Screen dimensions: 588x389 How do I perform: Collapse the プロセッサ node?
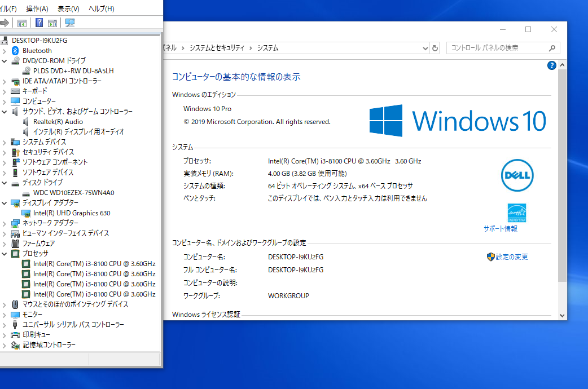5,254
